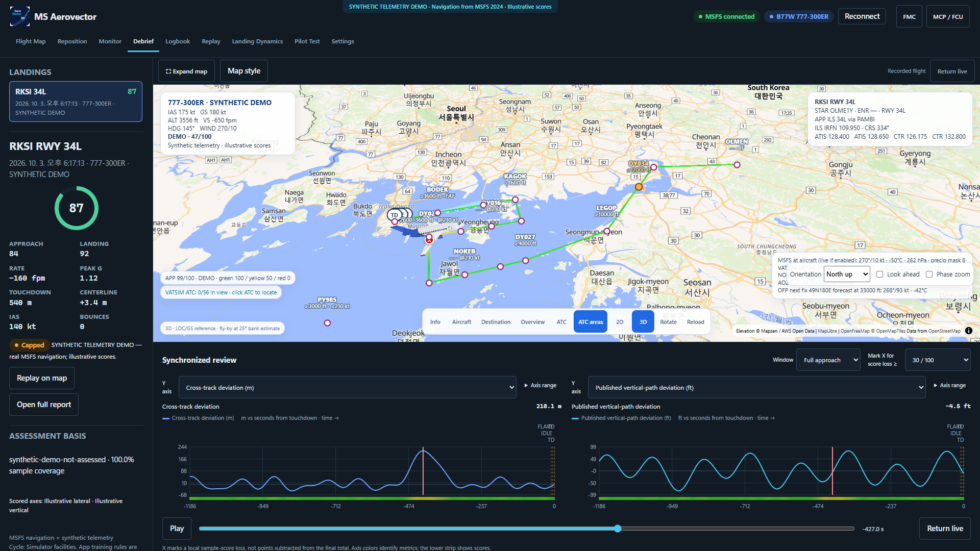Click the DY034 waypoint marker
This screenshot has width=980, height=551.
(x=653, y=167)
